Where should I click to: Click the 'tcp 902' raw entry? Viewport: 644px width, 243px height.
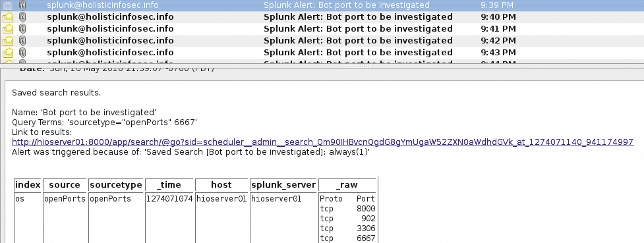347,219
